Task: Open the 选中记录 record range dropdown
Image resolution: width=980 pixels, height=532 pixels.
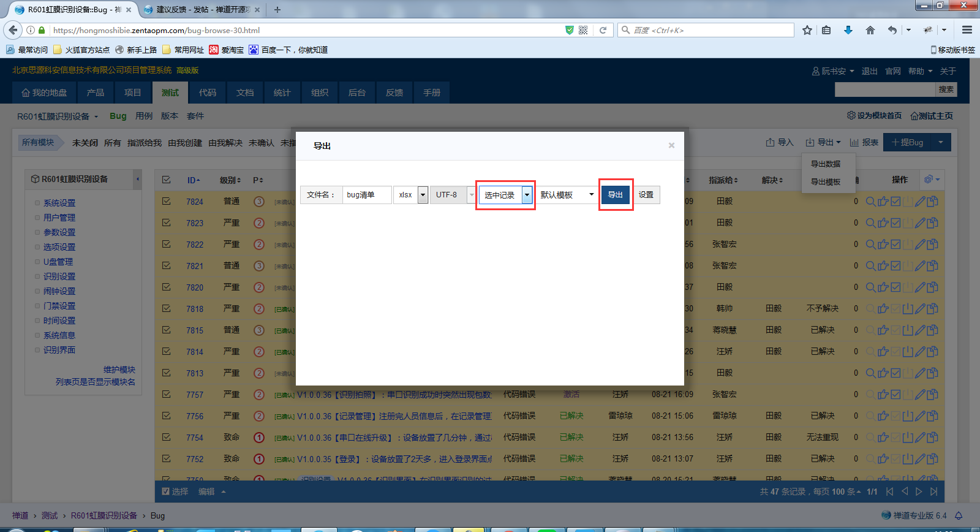Action: (505, 195)
